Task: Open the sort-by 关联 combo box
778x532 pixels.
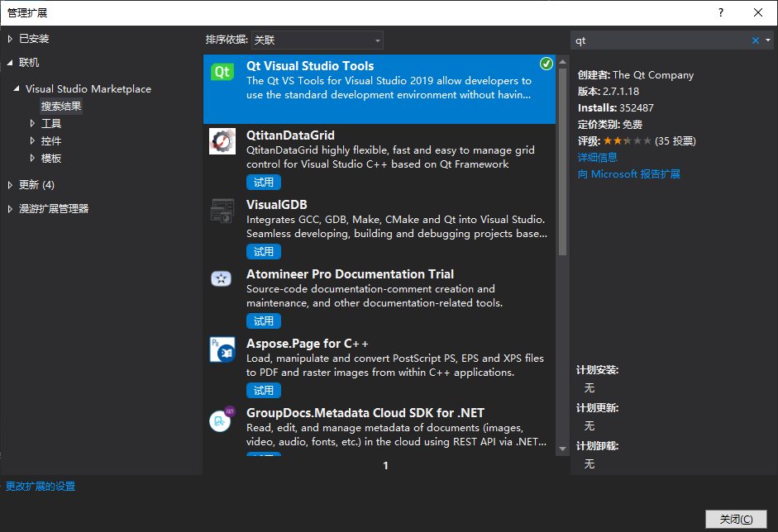Action: [x=317, y=40]
